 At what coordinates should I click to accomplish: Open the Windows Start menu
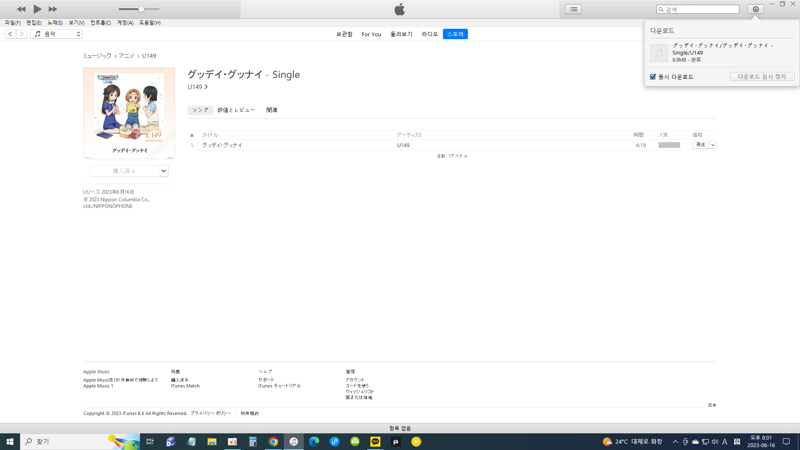(x=10, y=441)
